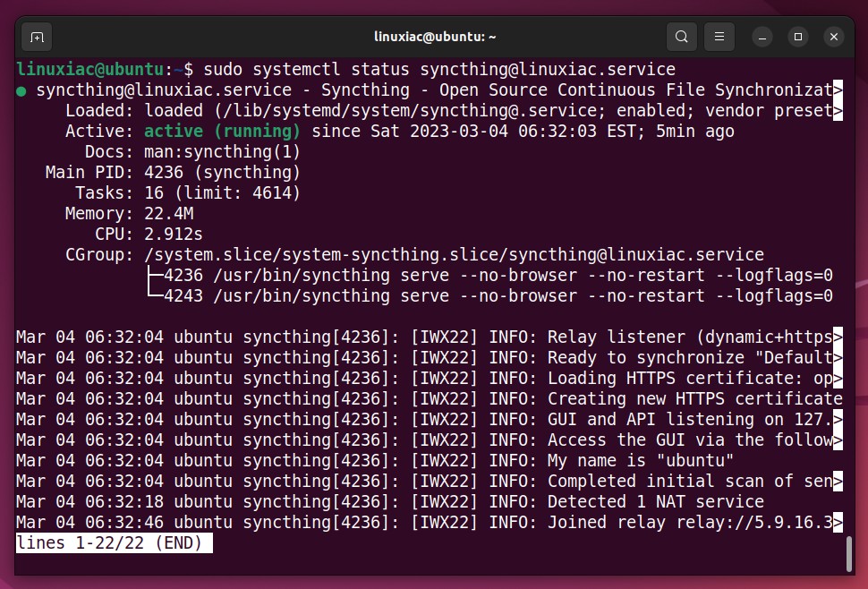
Task: Open the terminal search icon
Action: coord(682,37)
